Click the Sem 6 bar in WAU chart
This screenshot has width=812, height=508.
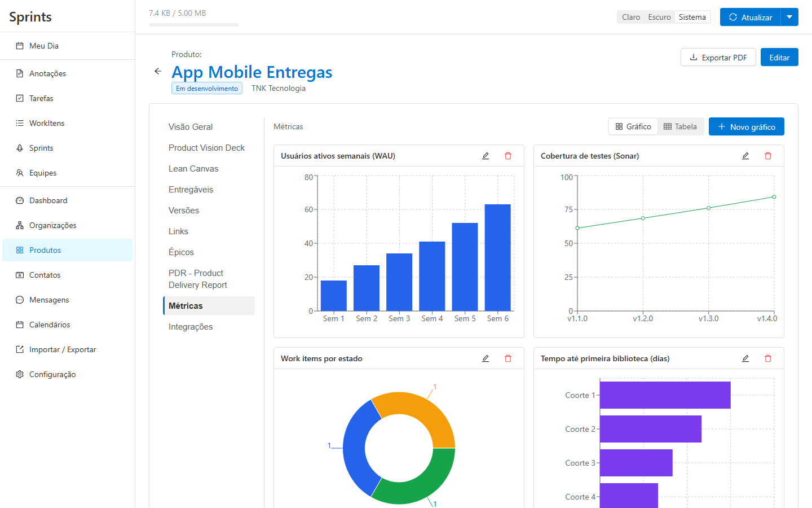pos(498,257)
